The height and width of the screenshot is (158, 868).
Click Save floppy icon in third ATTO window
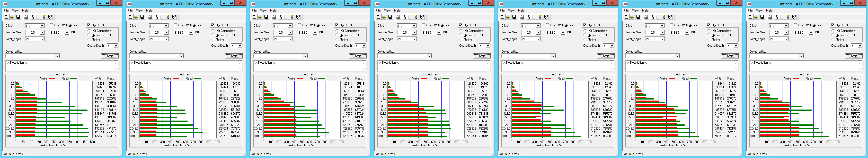(x=266, y=17)
